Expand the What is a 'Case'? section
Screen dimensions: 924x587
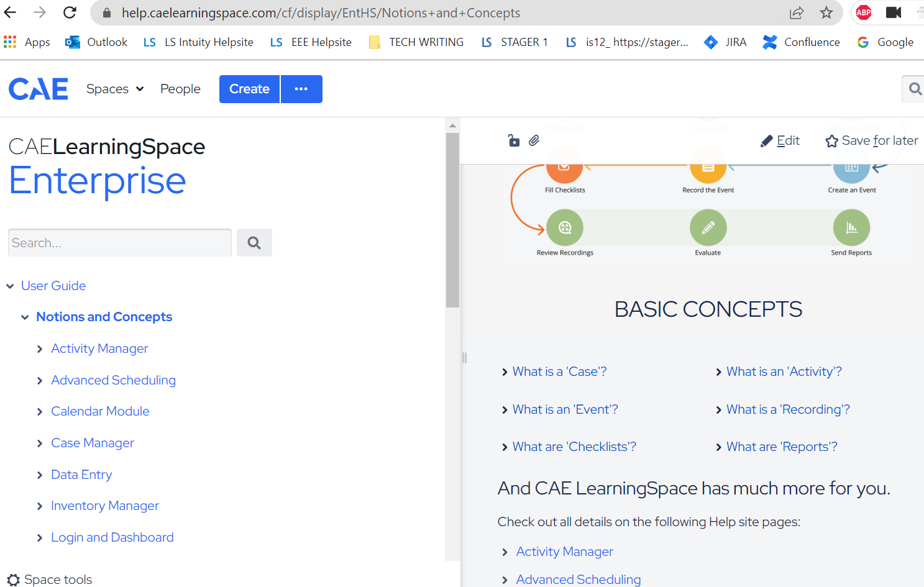[x=554, y=371]
